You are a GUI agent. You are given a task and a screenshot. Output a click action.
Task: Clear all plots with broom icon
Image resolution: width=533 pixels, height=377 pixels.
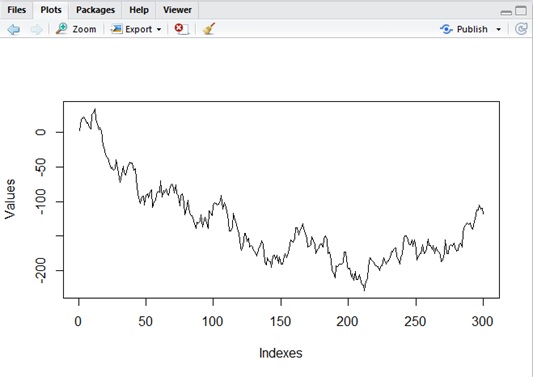pos(209,29)
